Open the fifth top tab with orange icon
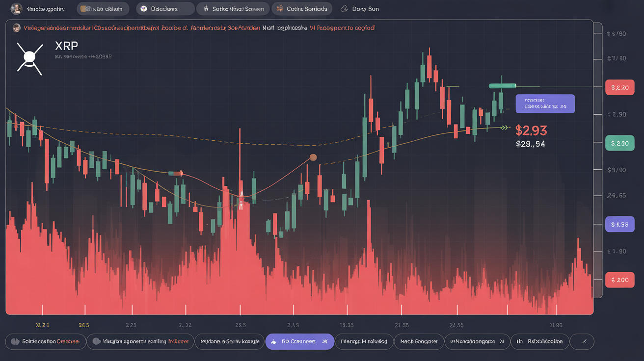 coord(301,9)
